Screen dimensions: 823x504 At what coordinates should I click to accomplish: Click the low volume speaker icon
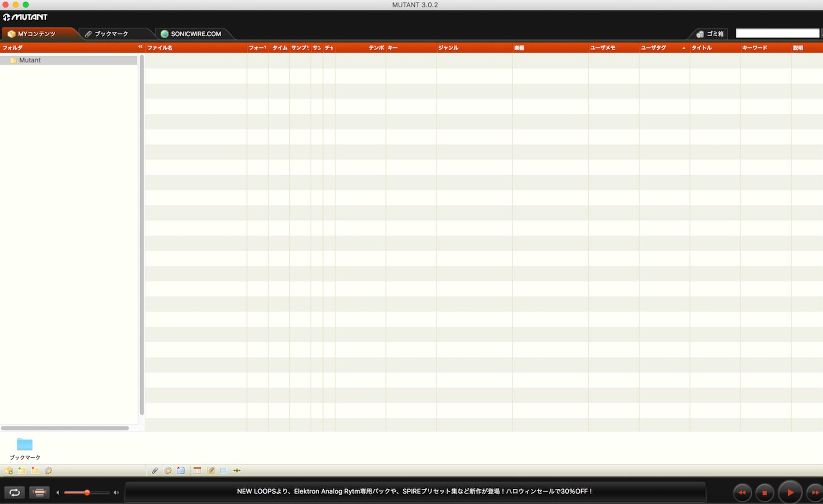(58, 492)
